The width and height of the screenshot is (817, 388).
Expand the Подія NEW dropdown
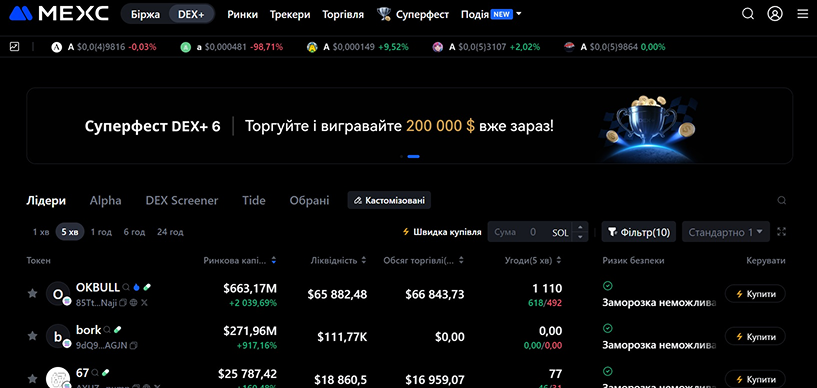491,15
